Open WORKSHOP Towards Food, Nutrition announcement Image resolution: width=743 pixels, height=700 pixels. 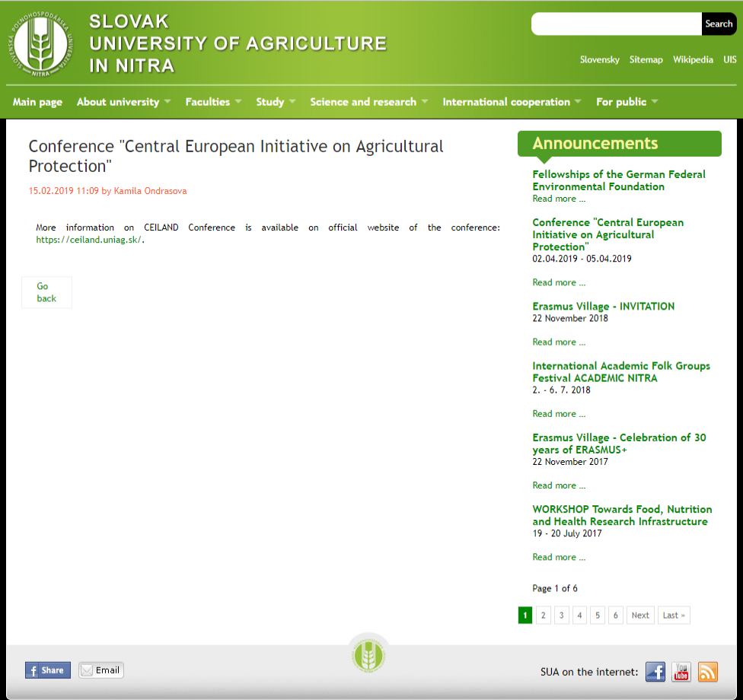tap(622, 515)
